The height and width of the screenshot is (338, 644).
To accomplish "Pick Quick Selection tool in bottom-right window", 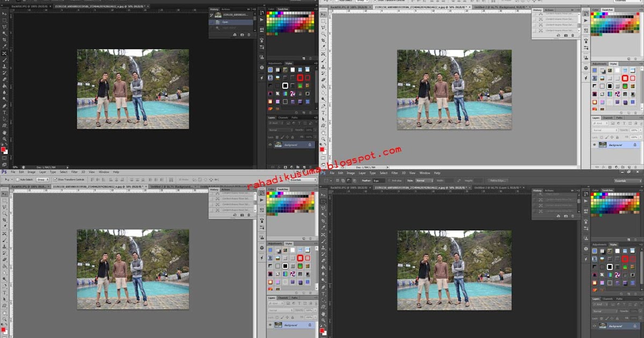I will point(323,215).
